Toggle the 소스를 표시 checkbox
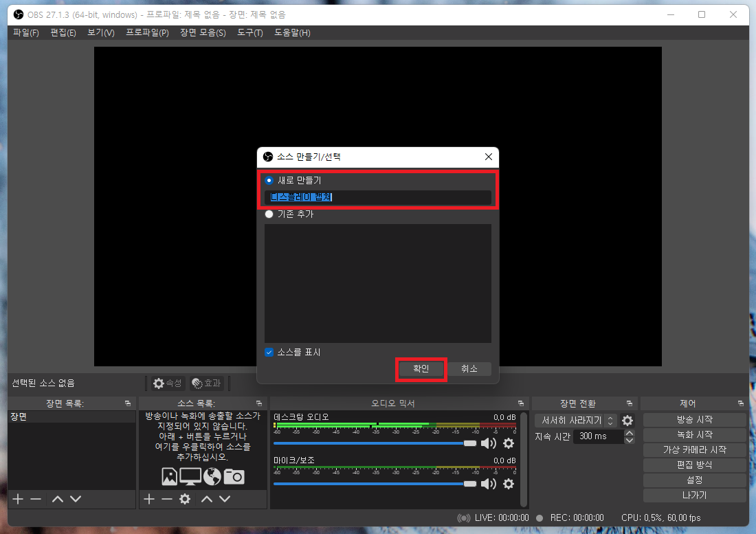This screenshot has height=534, width=756. [x=269, y=353]
